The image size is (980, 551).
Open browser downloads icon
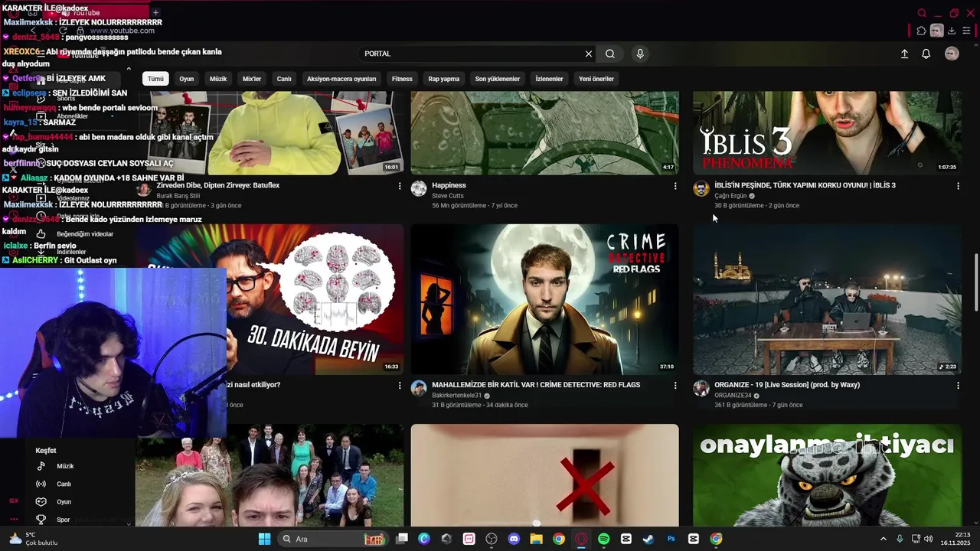coord(952,31)
